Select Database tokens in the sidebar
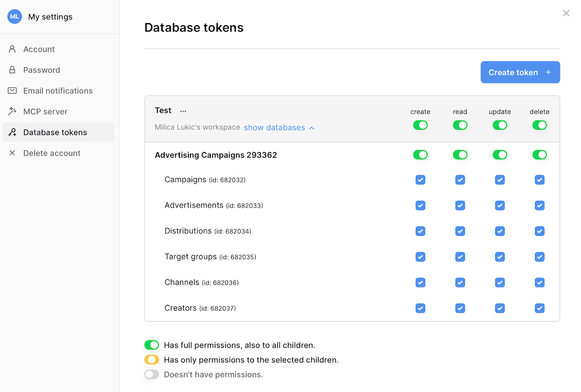 pos(55,132)
